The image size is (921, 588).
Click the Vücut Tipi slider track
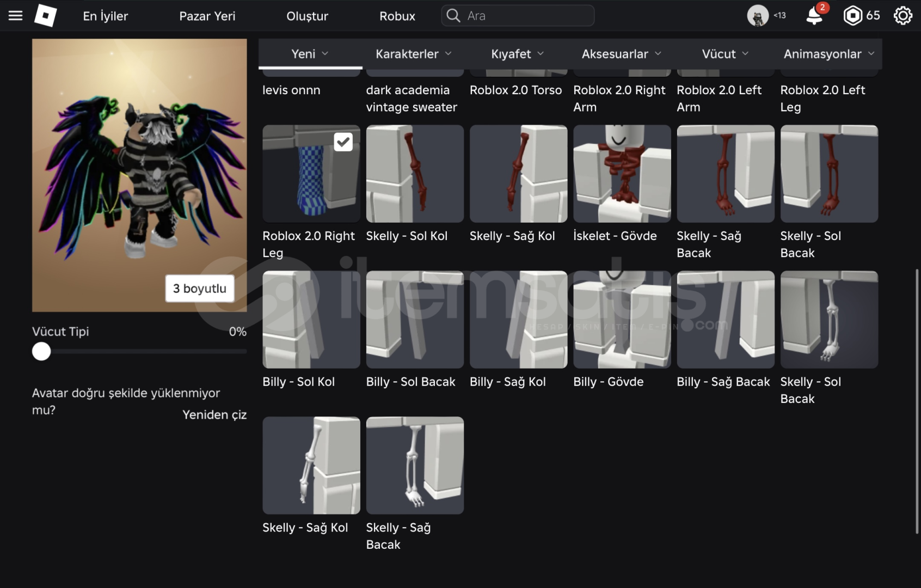point(139,352)
